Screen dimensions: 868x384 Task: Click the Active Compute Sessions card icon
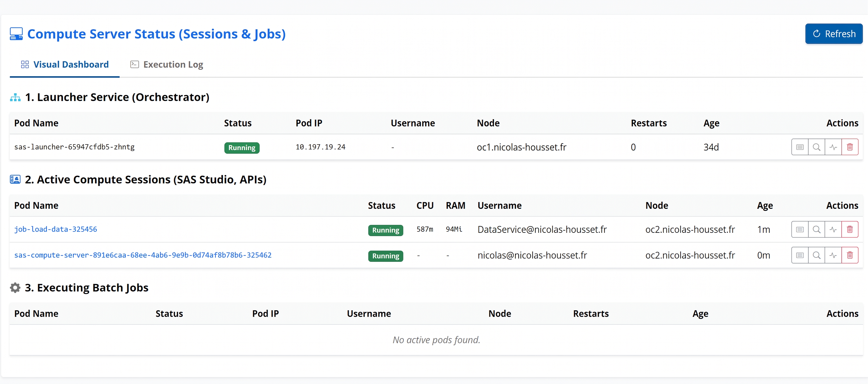(15, 179)
